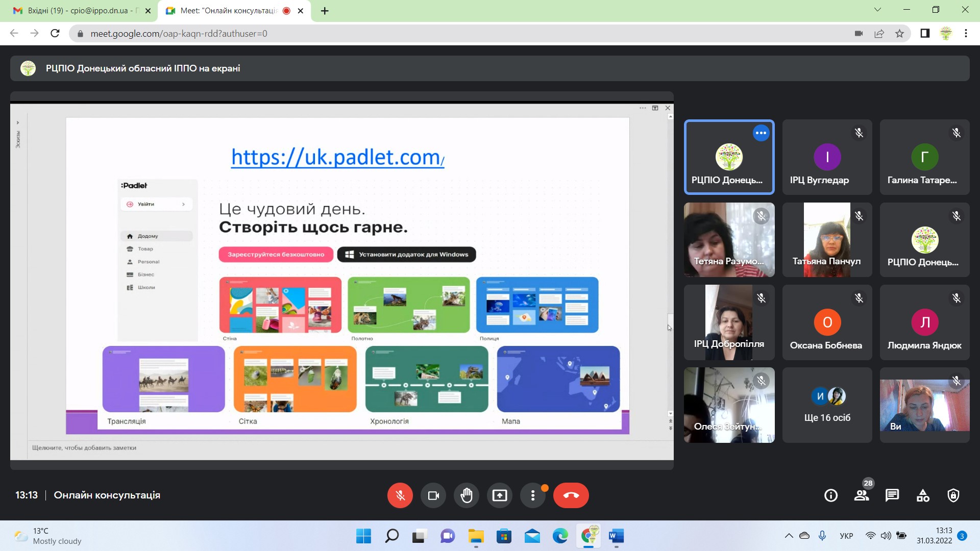Open meeting details info icon

coord(831,495)
